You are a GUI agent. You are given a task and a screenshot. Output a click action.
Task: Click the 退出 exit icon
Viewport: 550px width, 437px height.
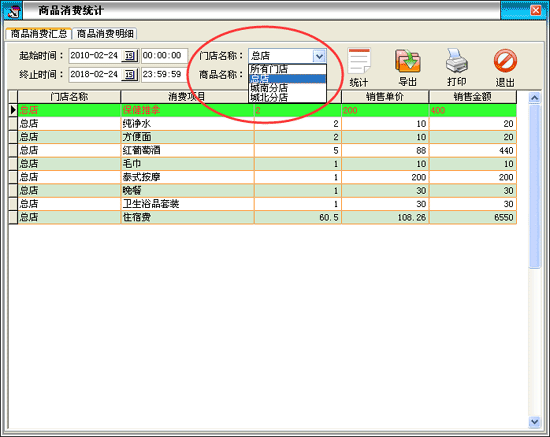coord(505,61)
